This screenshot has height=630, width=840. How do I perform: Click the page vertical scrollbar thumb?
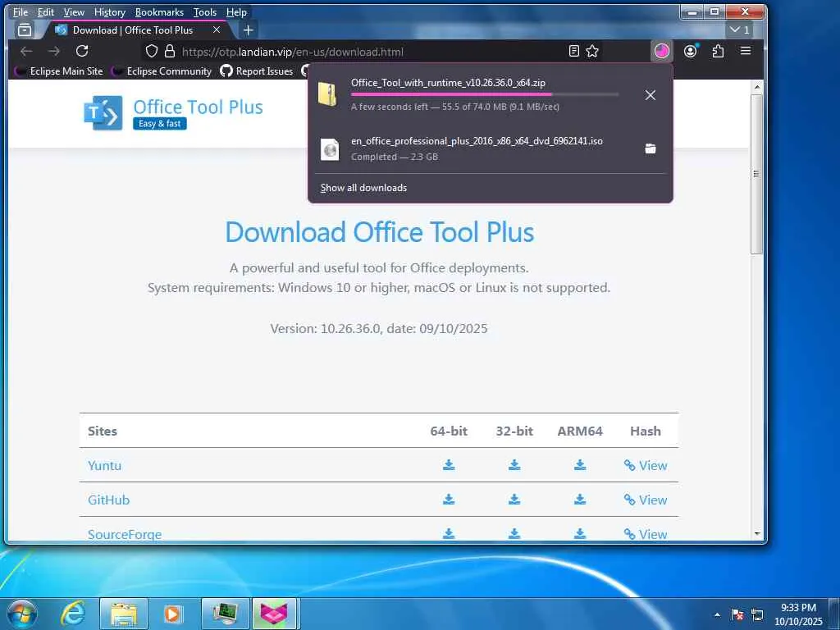click(756, 174)
